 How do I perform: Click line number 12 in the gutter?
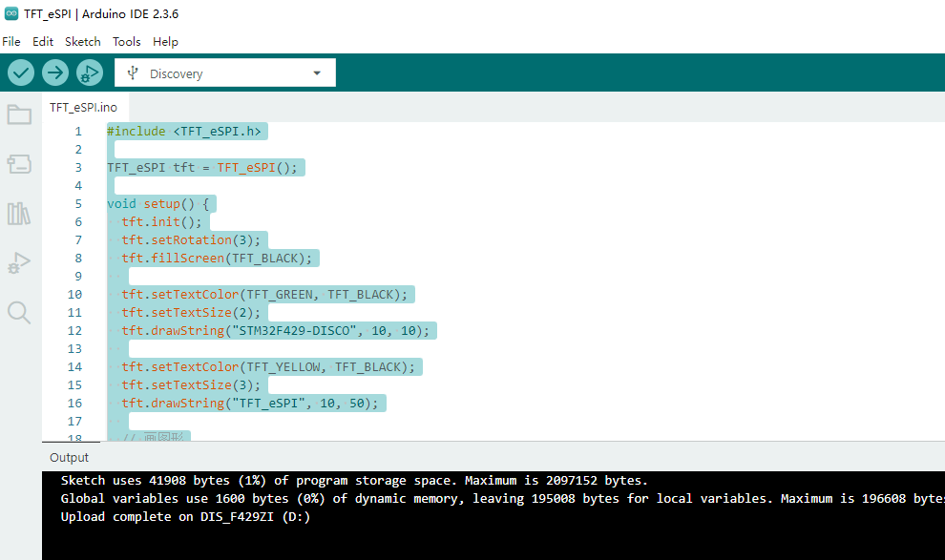[74, 331]
